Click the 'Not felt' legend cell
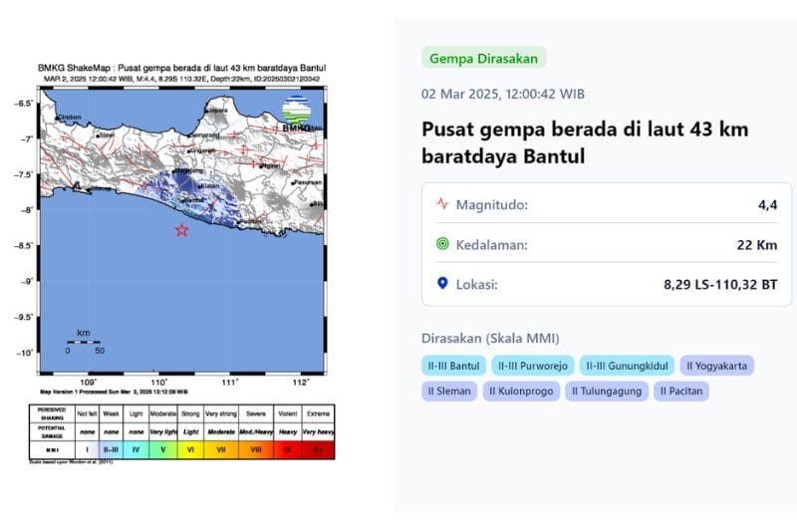The image size is (797, 532). (x=87, y=413)
